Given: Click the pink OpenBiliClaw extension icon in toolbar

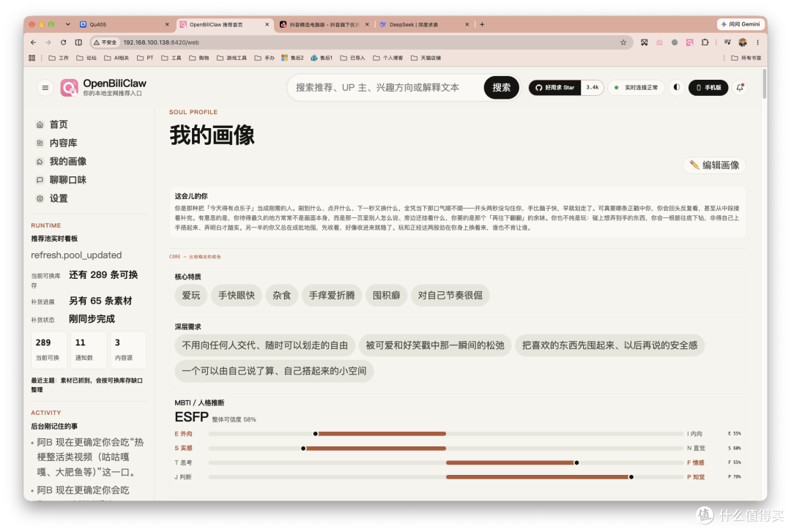Looking at the screenshot, I should coord(690,42).
